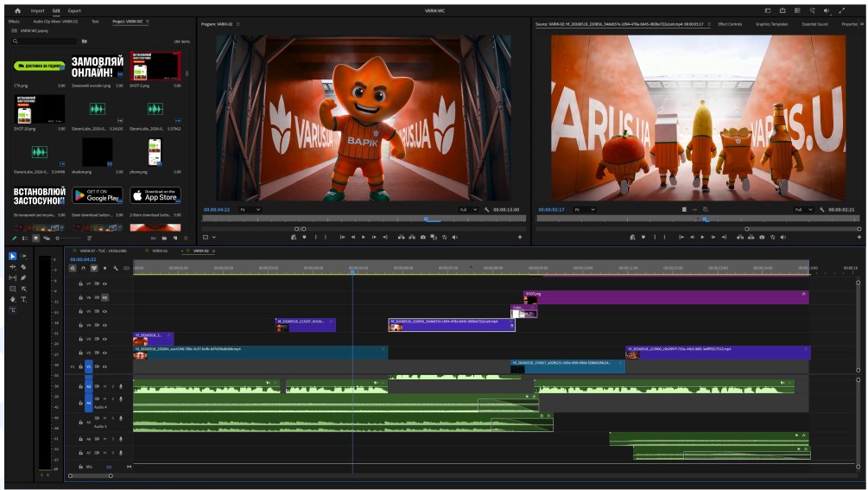Click the Program monitor timecode 00:00:04:22

tap(217, 210)
